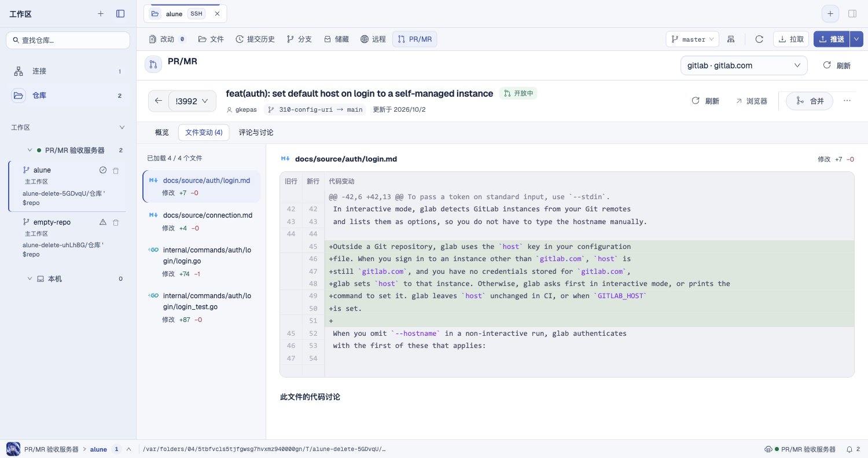Click the PR/MR header icon
Screen dimensions: 868x458
tap(153, 64)
